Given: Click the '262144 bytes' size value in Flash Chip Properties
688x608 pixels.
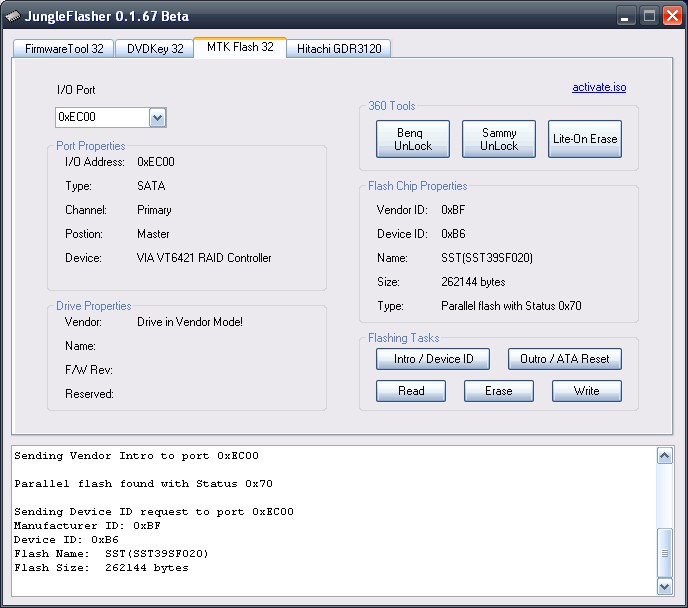Looking at the screenshot, I should tap(473, 282).
